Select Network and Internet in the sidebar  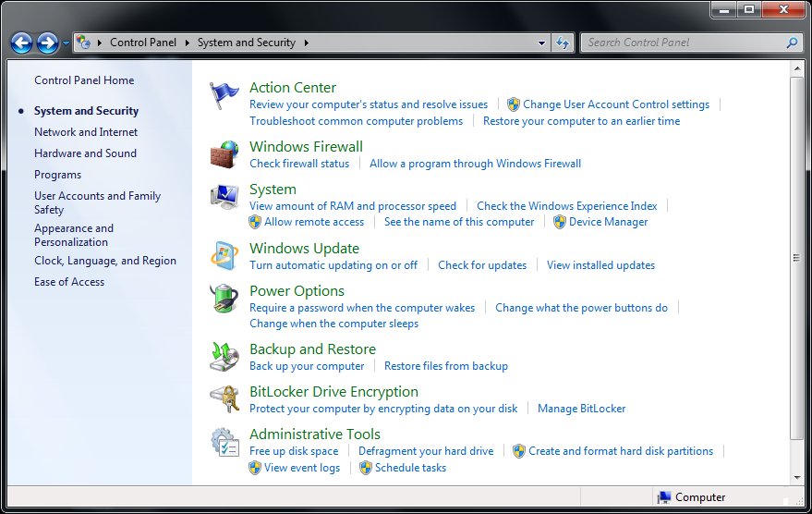click(86, 132)
